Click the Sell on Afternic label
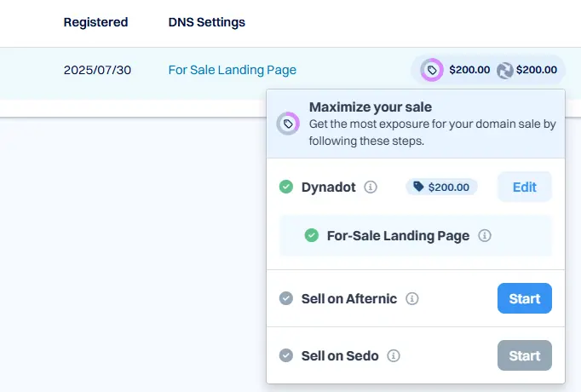 (349, 298)
